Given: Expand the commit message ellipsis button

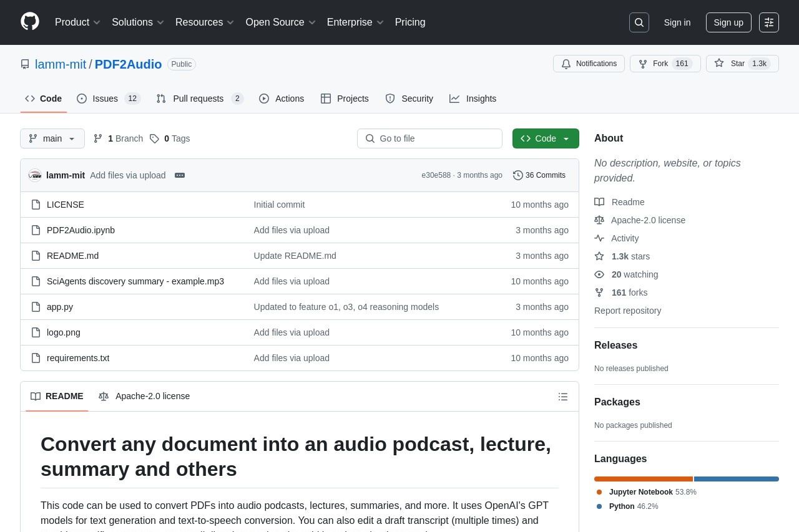Looking at the screenshot, I should 180,175.
